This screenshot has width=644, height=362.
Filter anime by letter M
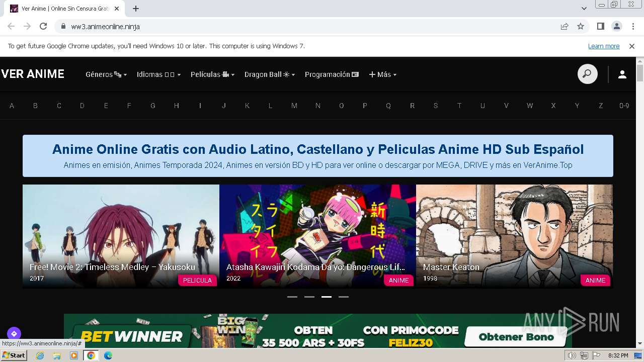click(x=294, y=106)
